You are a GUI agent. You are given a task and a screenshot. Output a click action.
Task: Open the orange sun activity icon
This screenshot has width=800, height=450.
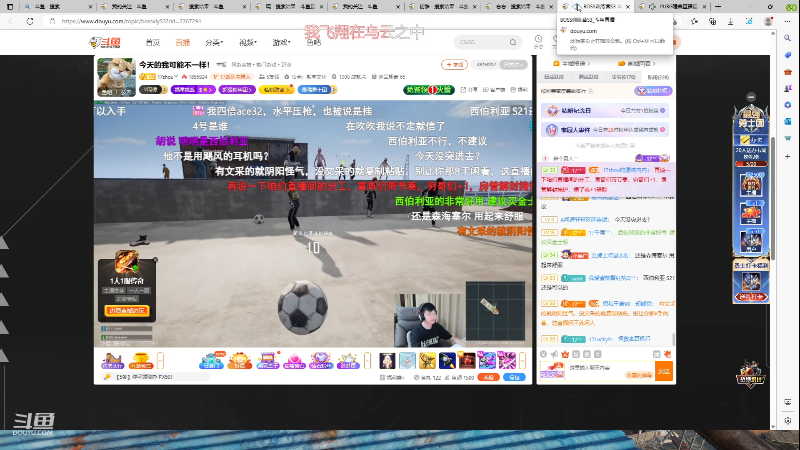(x=239, y=361)
